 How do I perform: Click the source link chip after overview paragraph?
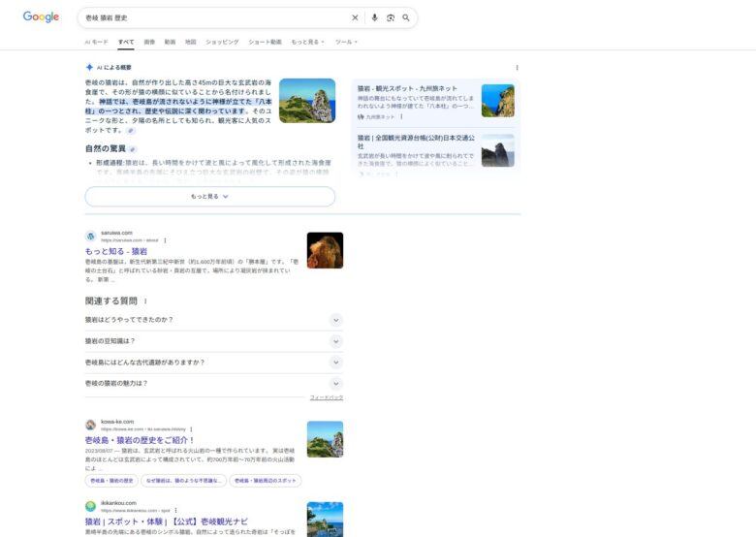tap(131, 131)
